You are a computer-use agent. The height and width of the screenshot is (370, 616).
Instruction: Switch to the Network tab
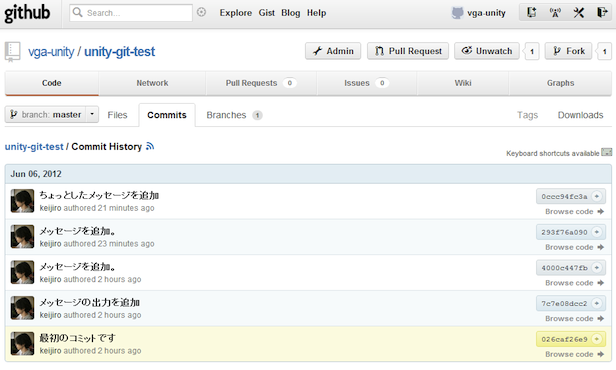(x=152, y=83)
